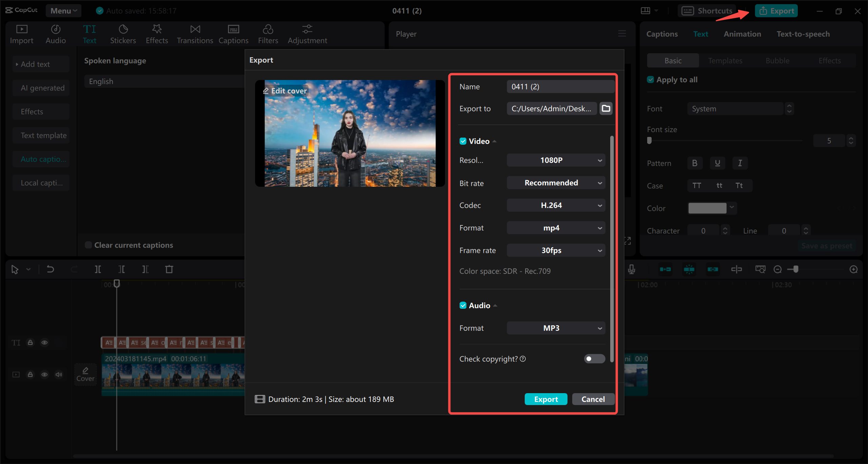Click the video Name input field
Viewport: 868px width, 464px height.
click(x=560, y=86)
